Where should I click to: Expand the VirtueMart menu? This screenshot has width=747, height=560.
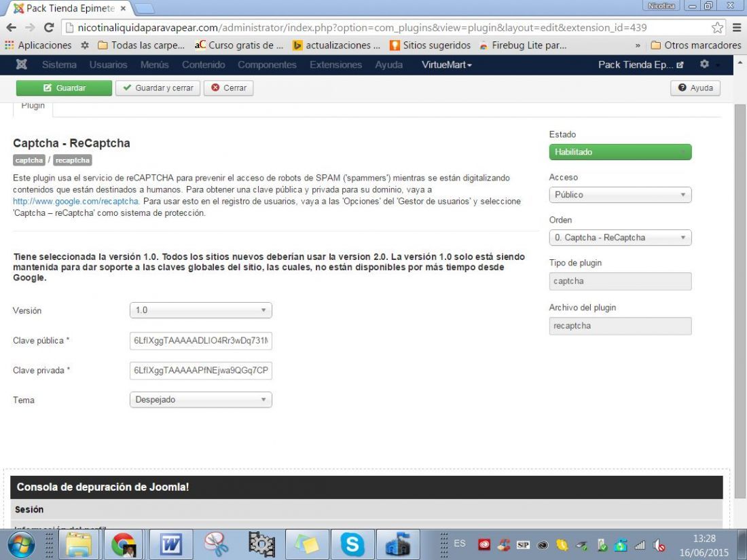pyautogui.click(x=446, y=64)
